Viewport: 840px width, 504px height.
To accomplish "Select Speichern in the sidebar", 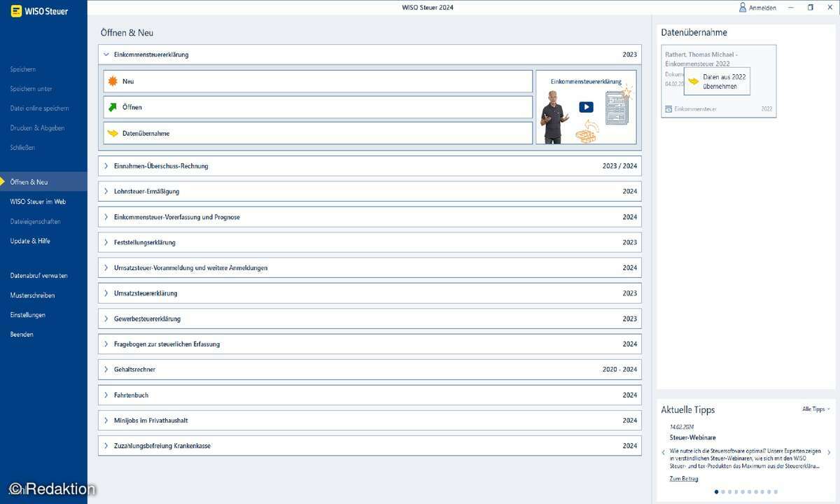I will [x=23, y=69].
